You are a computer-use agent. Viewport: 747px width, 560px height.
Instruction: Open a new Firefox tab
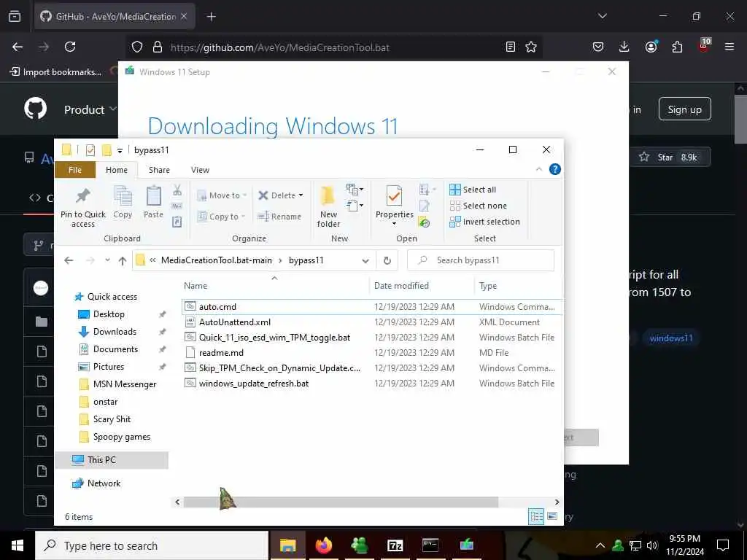(212, 17)
